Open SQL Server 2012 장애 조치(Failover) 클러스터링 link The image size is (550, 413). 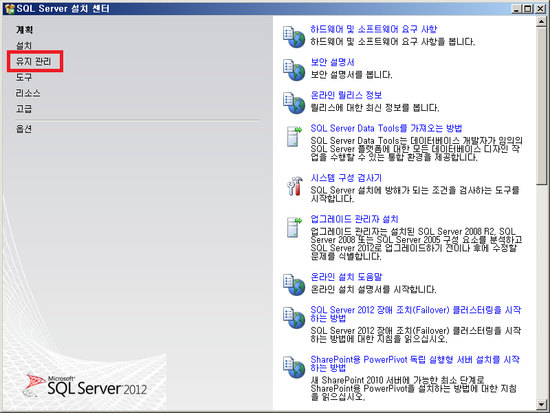416,314
